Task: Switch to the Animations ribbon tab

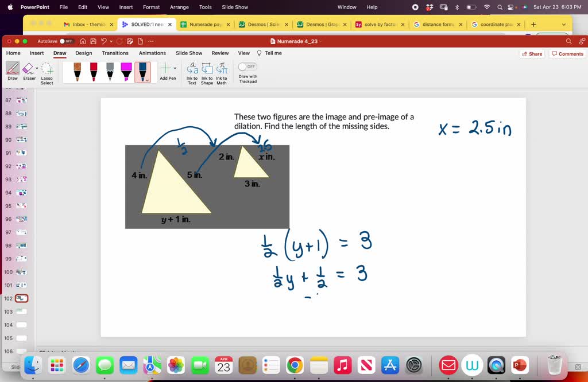Action: point(152,53)
